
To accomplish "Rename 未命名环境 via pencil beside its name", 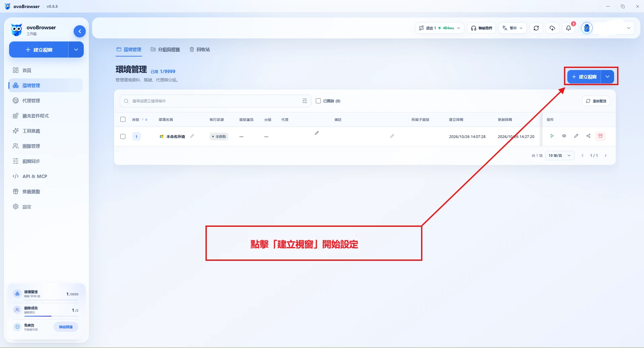I will [192, 136].
